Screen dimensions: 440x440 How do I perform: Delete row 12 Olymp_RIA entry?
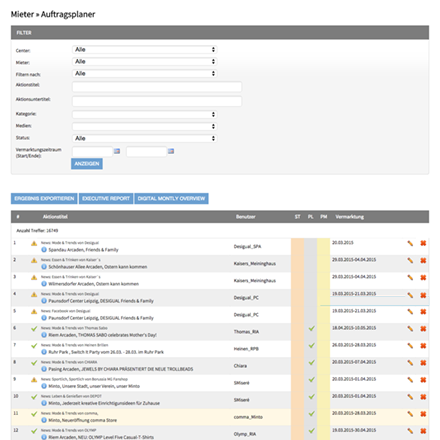click(x=423, y=431)
